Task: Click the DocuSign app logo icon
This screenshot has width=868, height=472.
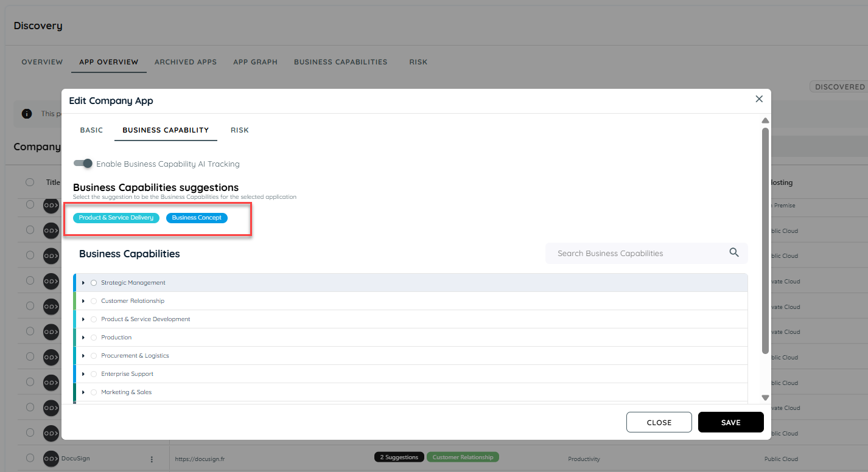Action: pyautogui.click(x=51, y=459)
